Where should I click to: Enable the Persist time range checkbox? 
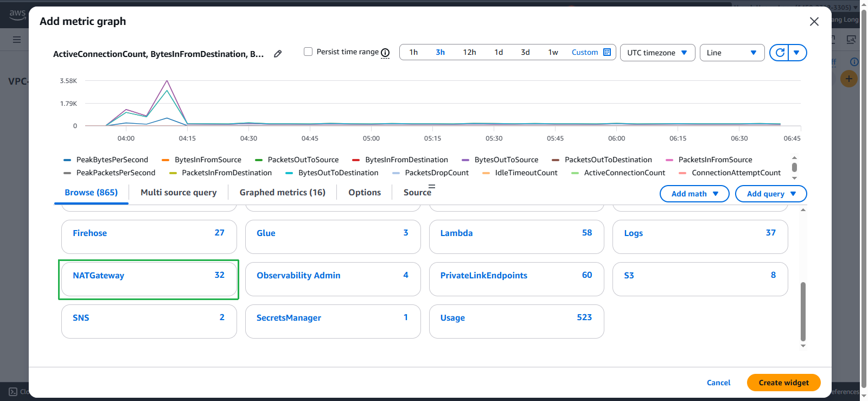308,52
